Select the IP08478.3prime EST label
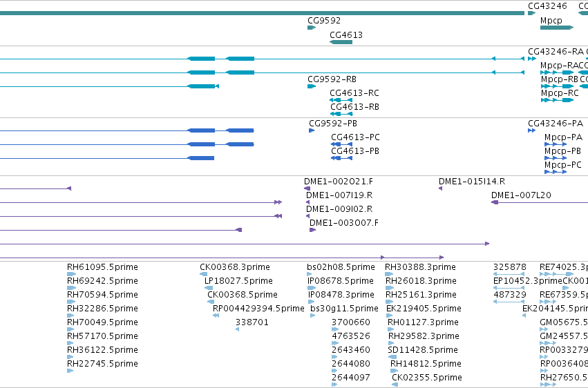Viewport: 588px width, 388px height. (x=341, y=295)
